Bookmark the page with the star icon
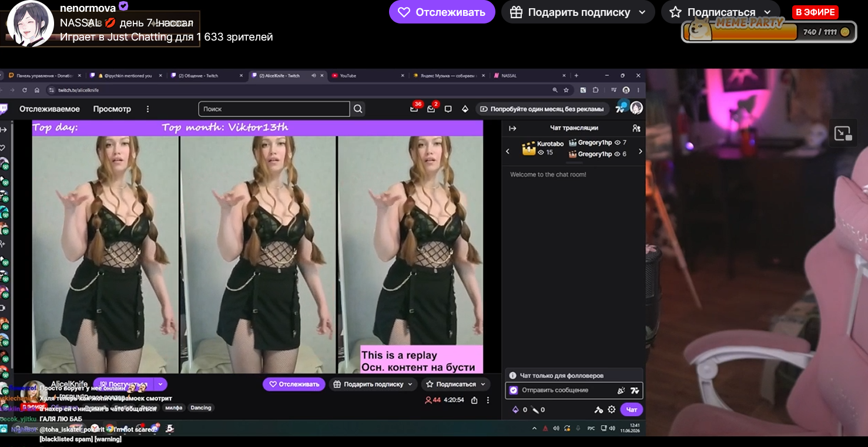Image resolution: width=868 pixels, height=447 pixels. [x=566, y=90]
